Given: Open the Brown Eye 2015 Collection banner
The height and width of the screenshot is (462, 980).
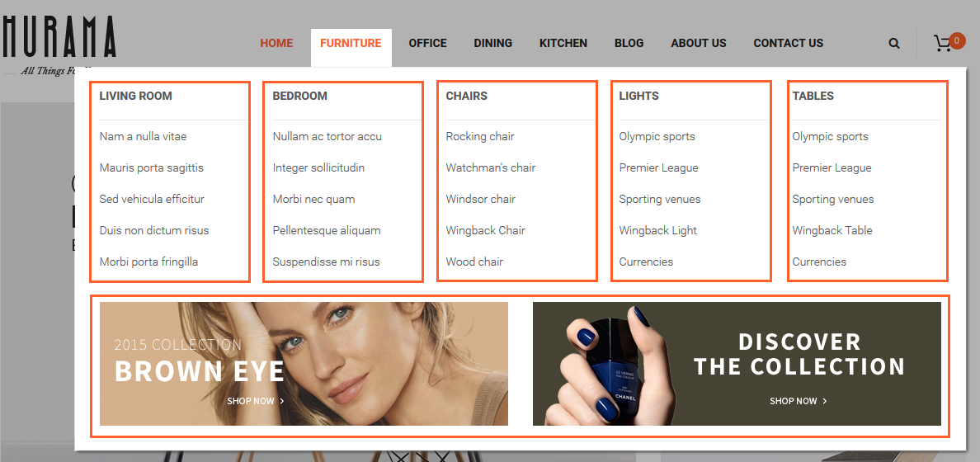Looking at the screenshot, I should click(x=304, y=364).
